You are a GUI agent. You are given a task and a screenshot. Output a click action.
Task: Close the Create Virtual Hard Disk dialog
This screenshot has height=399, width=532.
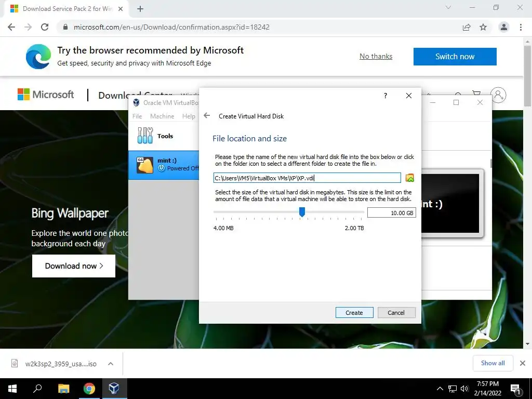[409, 96]
